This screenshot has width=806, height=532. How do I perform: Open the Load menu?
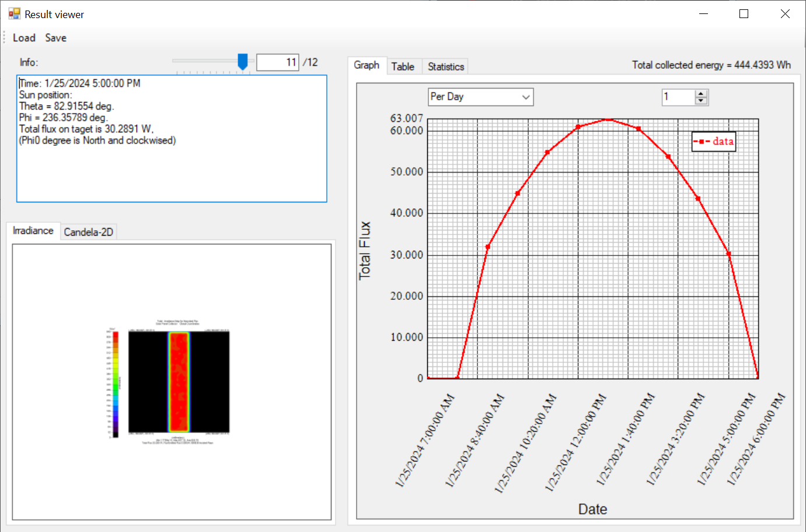coord(24,37)
